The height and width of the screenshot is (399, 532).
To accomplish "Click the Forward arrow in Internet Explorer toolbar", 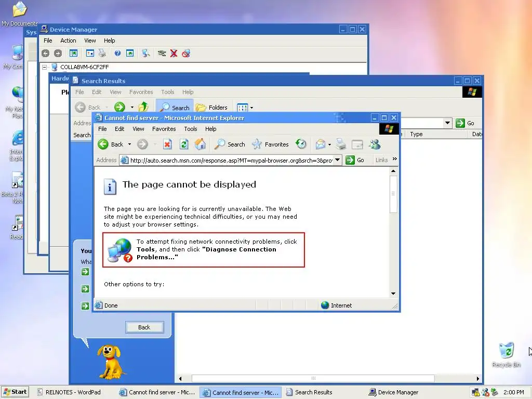I will pos(142,144).
